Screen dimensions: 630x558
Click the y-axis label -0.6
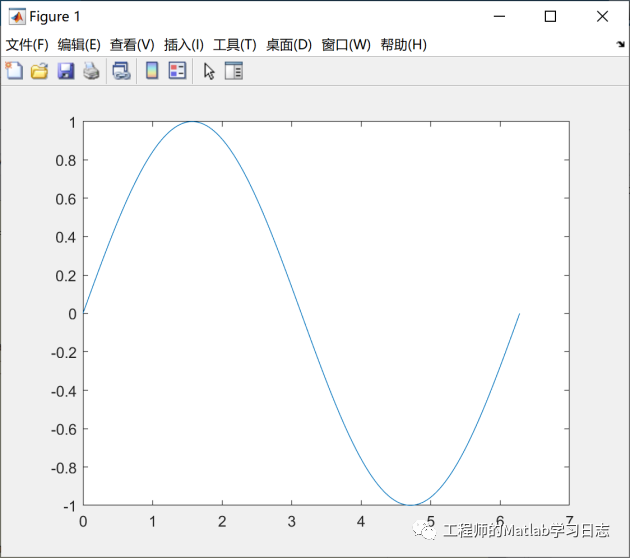tap(64, 429)
